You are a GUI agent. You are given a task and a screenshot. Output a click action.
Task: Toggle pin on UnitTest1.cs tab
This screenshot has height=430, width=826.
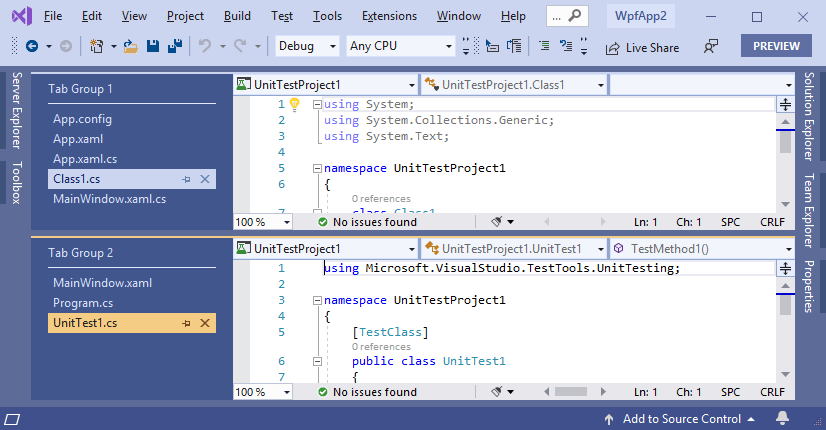186,323
